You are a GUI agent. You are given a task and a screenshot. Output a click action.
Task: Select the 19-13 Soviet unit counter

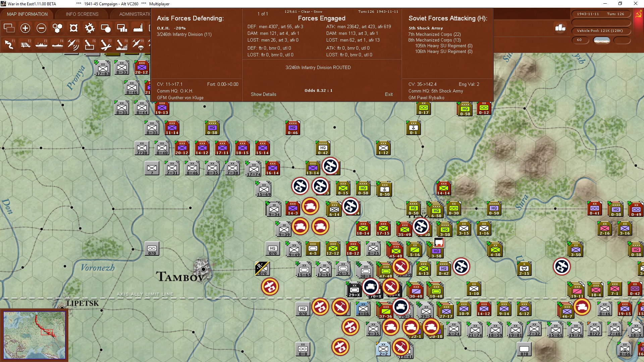[x=162, y=108]
